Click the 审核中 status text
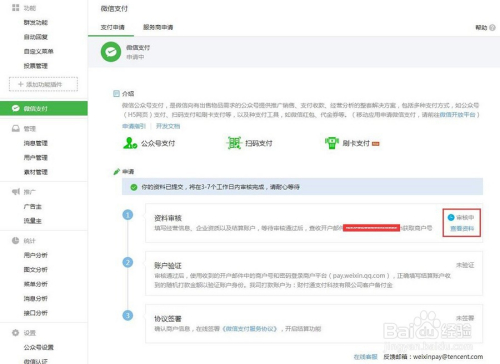The height and width of the screenshot is (364, 500). 465,218
